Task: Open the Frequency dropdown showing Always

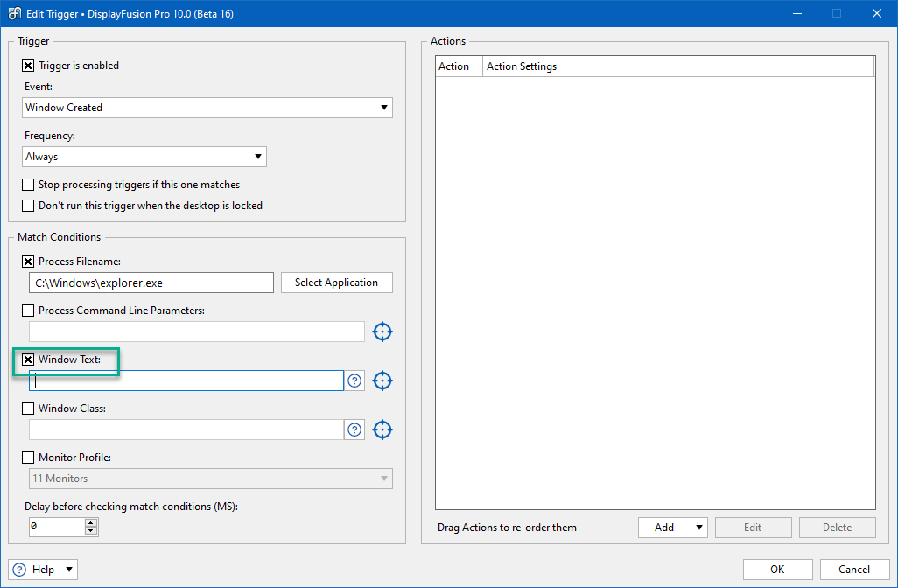Action: pyautogui.click(x=144, y=157)
